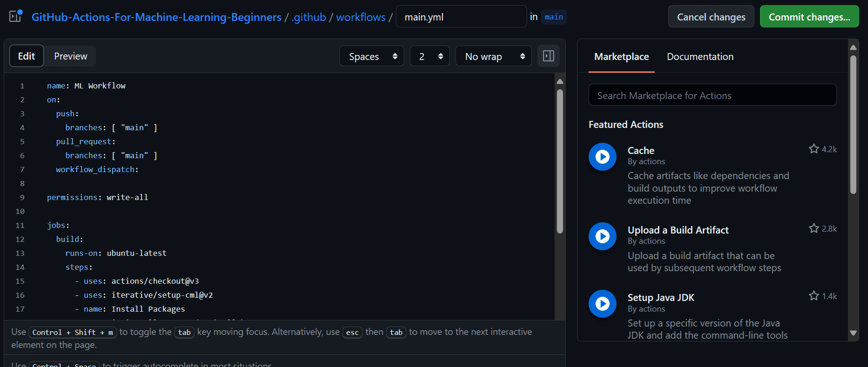Image resolution: width=868 pixels, height=367 pixels.
Task: Star the Cache action
Action: coord(814,149)
